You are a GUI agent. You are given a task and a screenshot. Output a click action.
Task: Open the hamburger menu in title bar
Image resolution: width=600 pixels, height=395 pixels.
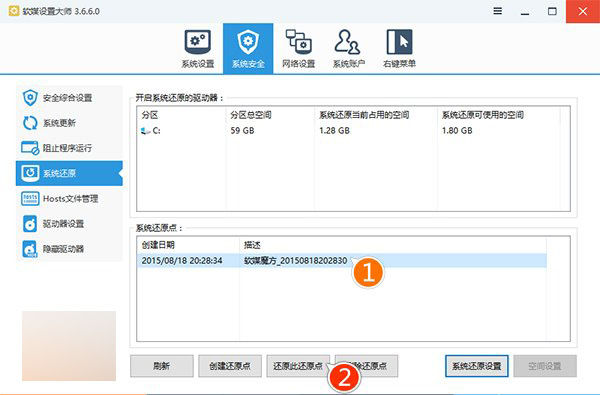pos(497,11)
